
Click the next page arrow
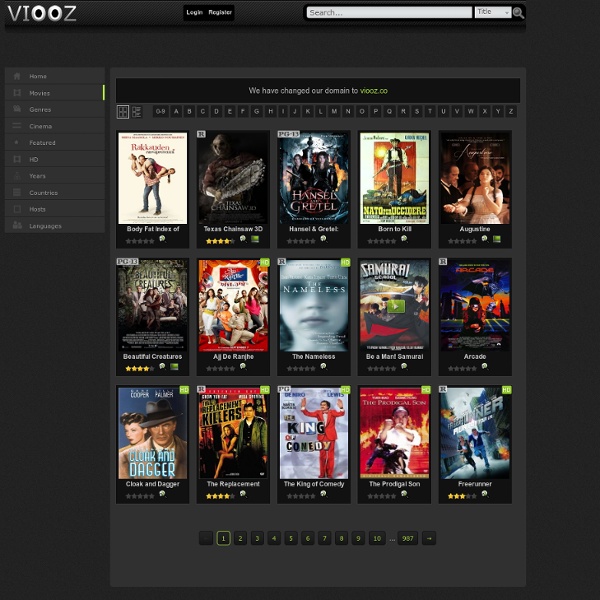pyautogui.click(x=429, y=538)
